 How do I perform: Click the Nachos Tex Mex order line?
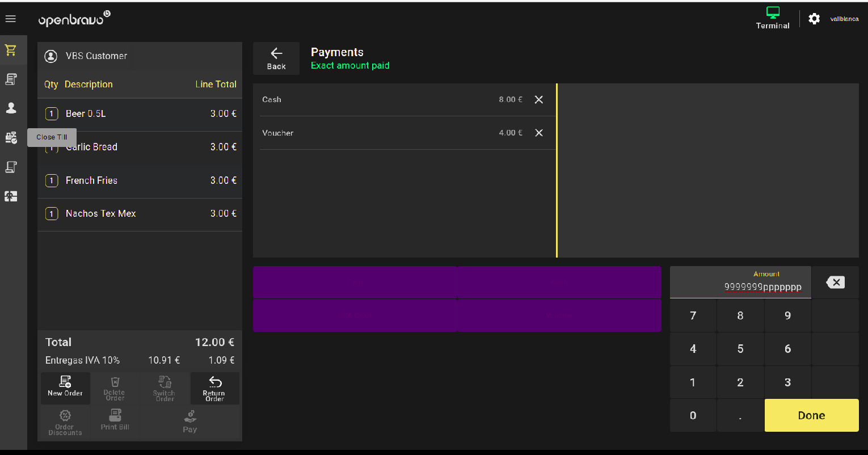click(140, 214)
